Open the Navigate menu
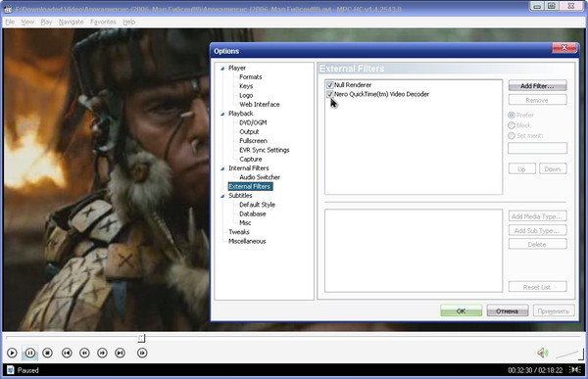 [72, 22]
